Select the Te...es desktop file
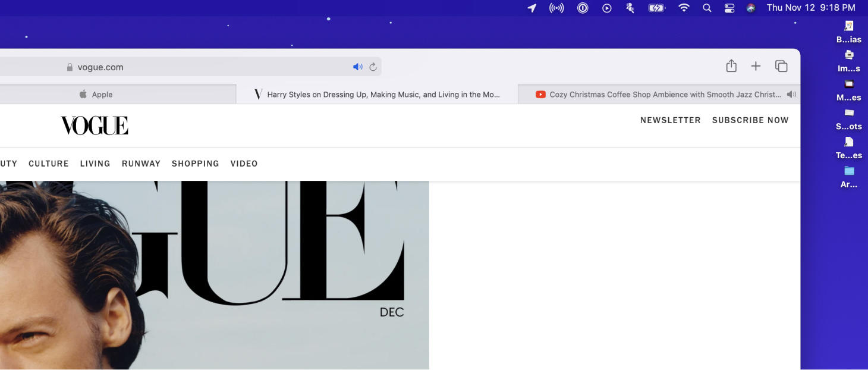The image size is (868, 370). point(849,148)
